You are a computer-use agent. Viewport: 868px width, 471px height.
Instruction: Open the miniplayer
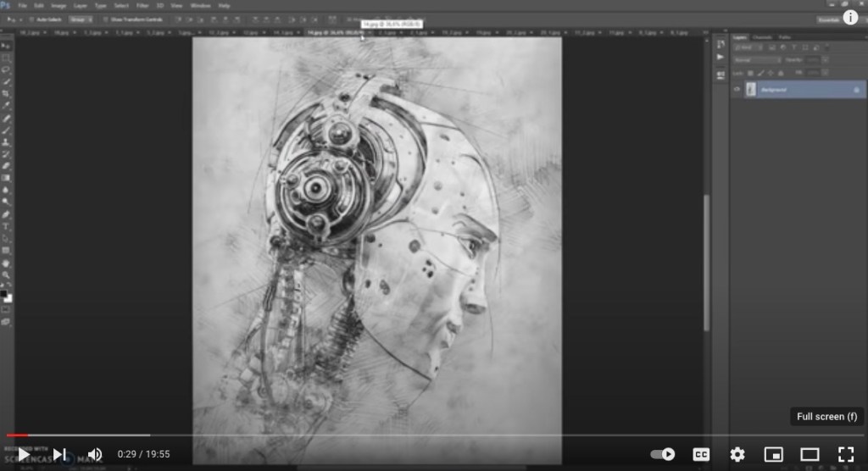(773, 455)
